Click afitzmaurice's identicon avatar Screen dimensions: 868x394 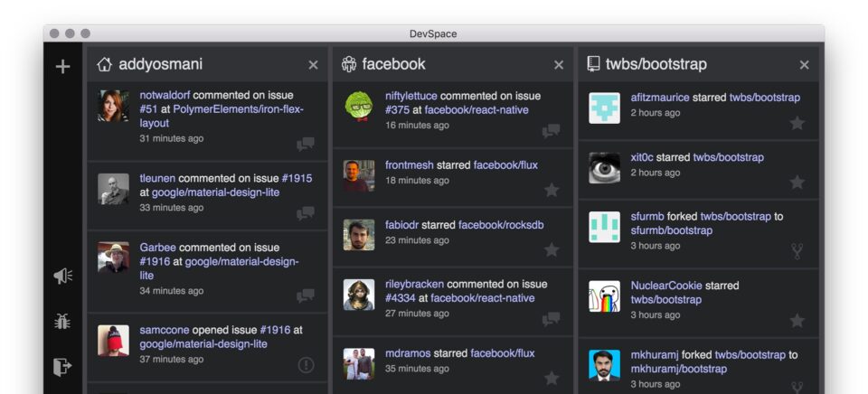pos(605,108)
